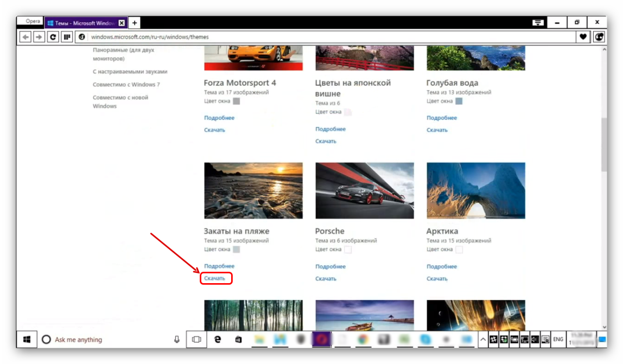This screenshot has width=623, height=364.
Task: Click the Совместимо с Windows 7 filter
Action: click(126, 85)
